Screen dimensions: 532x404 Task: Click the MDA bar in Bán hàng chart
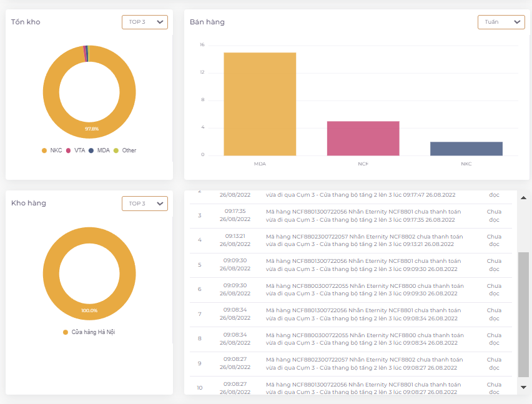[x=260, y=104]
